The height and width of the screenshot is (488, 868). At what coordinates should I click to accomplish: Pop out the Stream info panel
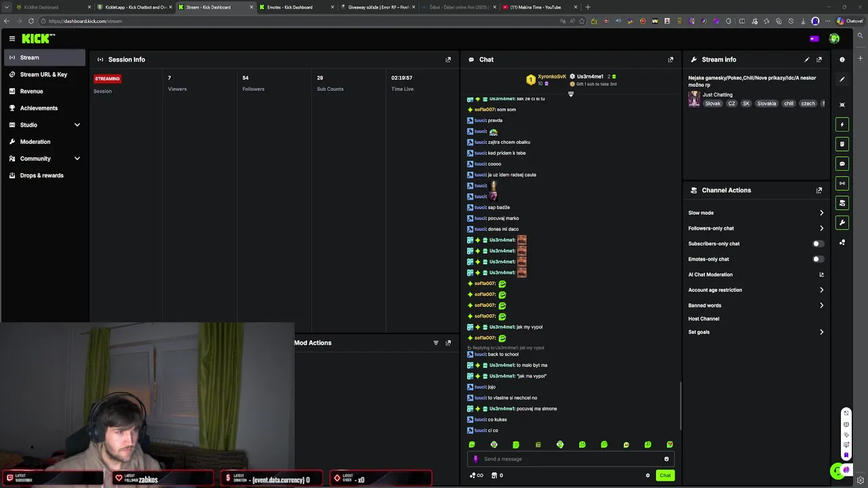coord(819,60)
